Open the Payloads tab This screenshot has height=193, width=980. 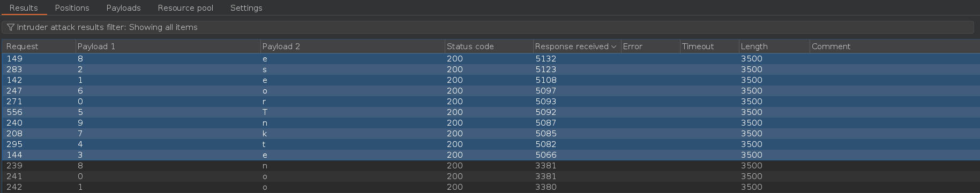(x=123, y=8)
